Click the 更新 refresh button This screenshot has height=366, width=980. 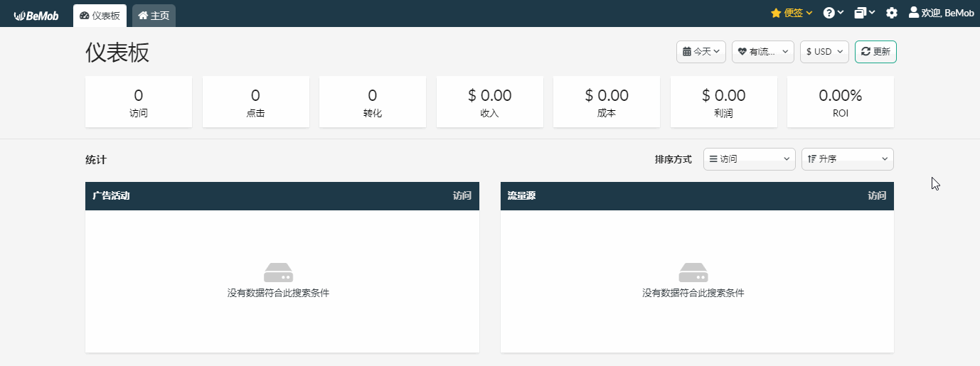pyautogui.click(x=875, y=52)
